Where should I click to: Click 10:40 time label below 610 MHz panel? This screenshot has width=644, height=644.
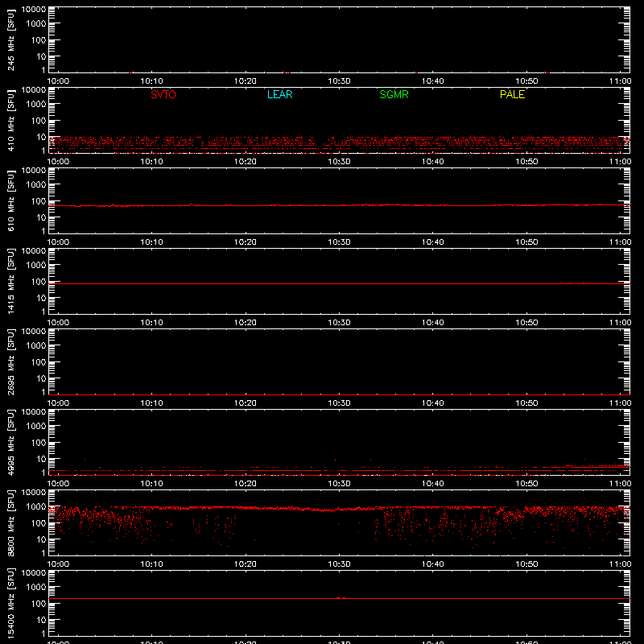click(x=432, y=242)
